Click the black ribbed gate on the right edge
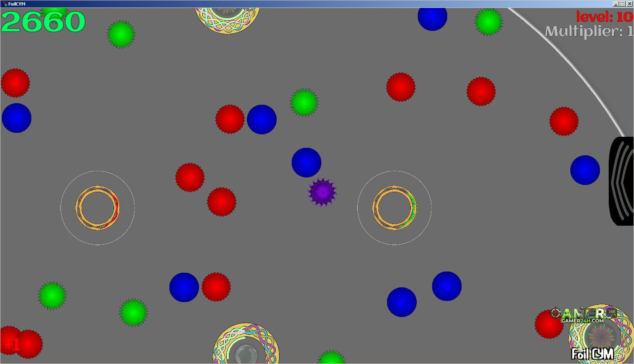 coord(621,181)
